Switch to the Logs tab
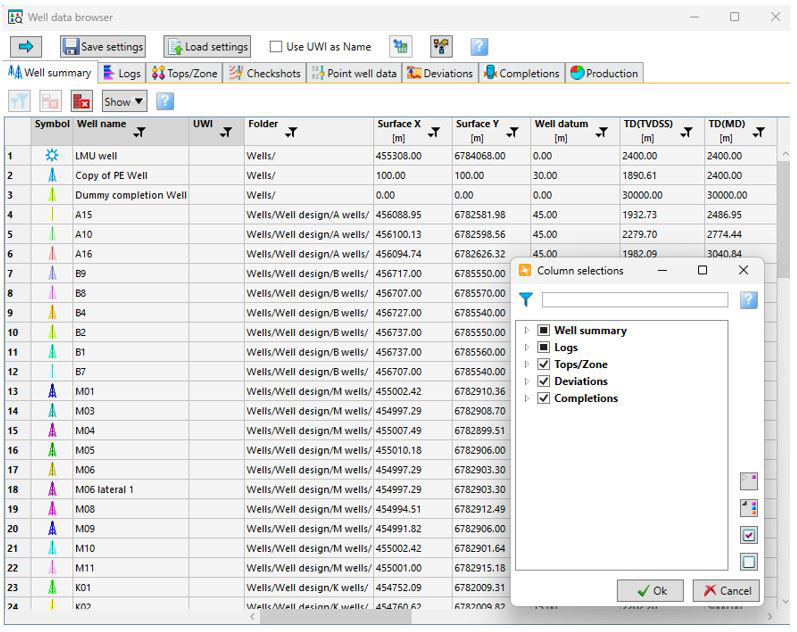 click(122, 73)
